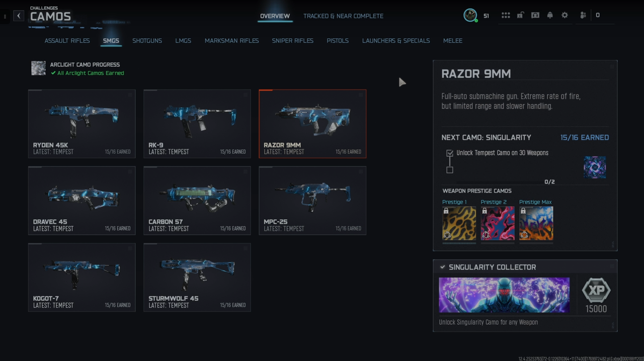Open the grid menu icon
644x361 pixels.
coord(506,15)
